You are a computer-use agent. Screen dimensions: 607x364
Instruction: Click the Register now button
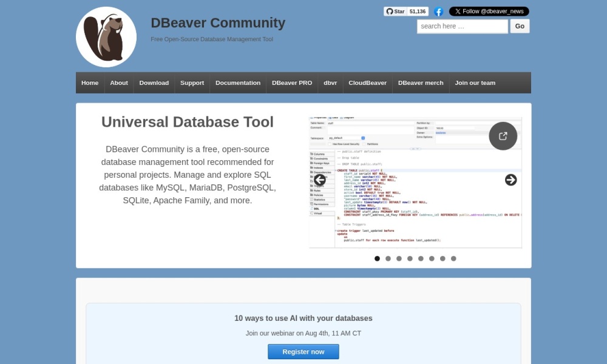pos(303,352)
